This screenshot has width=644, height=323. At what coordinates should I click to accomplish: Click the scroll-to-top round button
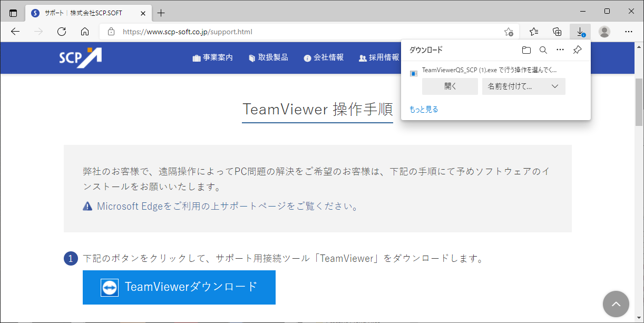coord(616,304)
